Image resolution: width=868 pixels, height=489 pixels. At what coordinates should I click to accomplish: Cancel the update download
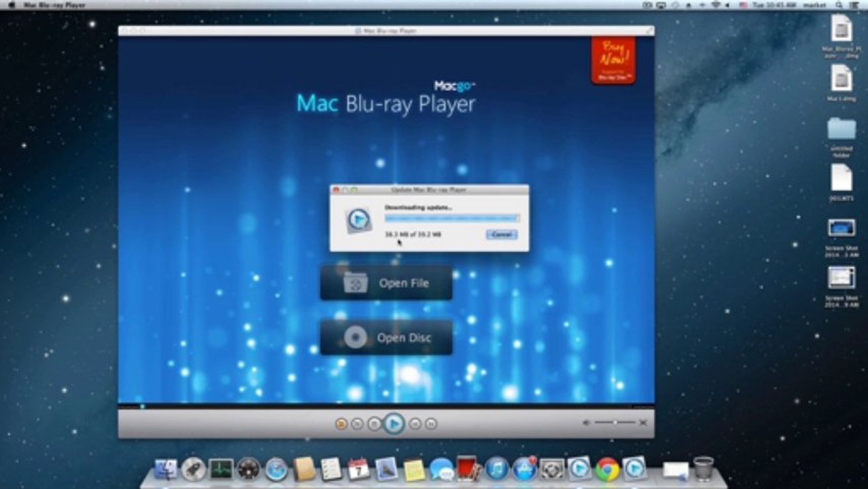pyautogui.click(x=502, y=234)
